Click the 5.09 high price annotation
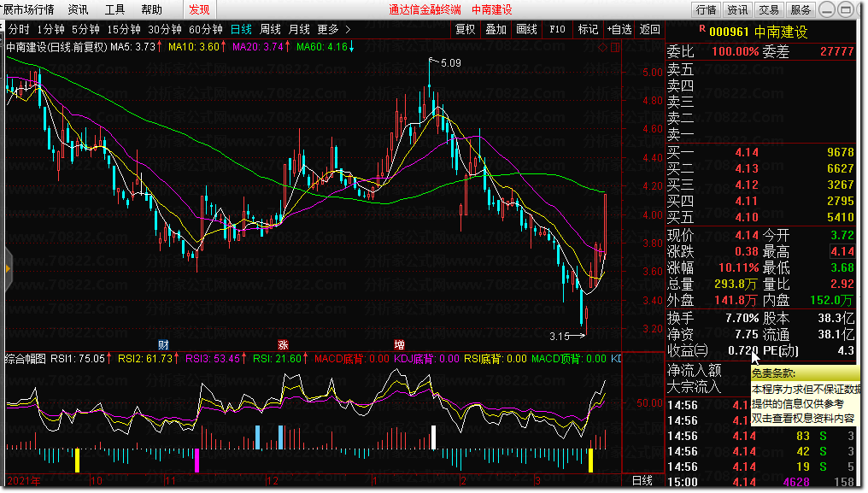The height and width of the screenshot is (493, 868). pyautogui.click(x=450, y=63)
